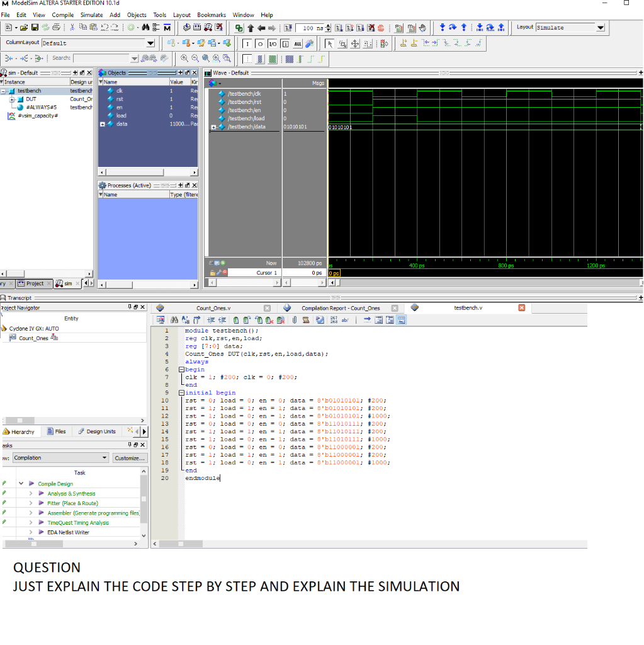Image resolution: width=644 pixels, height=645 pixels.
Task: Open the Simulate menu
Action: tap(91, 14)
